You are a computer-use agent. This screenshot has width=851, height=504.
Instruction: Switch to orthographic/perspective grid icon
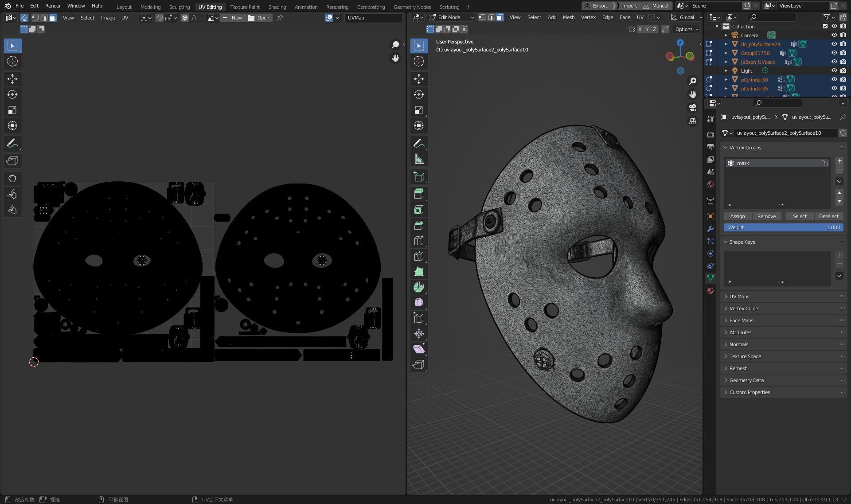click(693, 121)
